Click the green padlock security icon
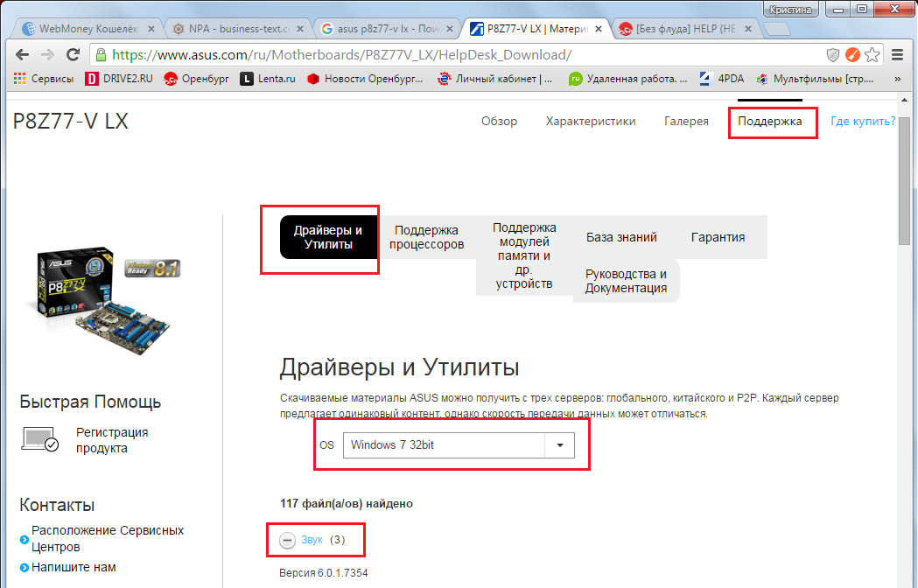Viewport: 918px width, 588px height. click(x=101, y=55)
